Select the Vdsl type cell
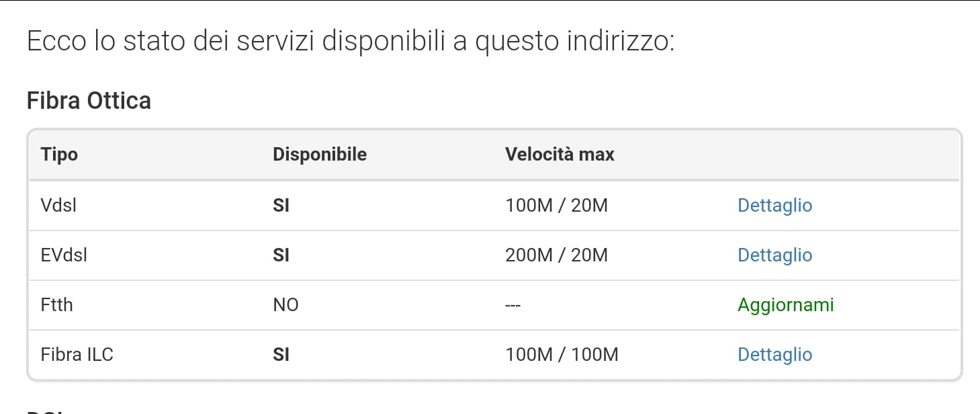 [x=58, y=206]
